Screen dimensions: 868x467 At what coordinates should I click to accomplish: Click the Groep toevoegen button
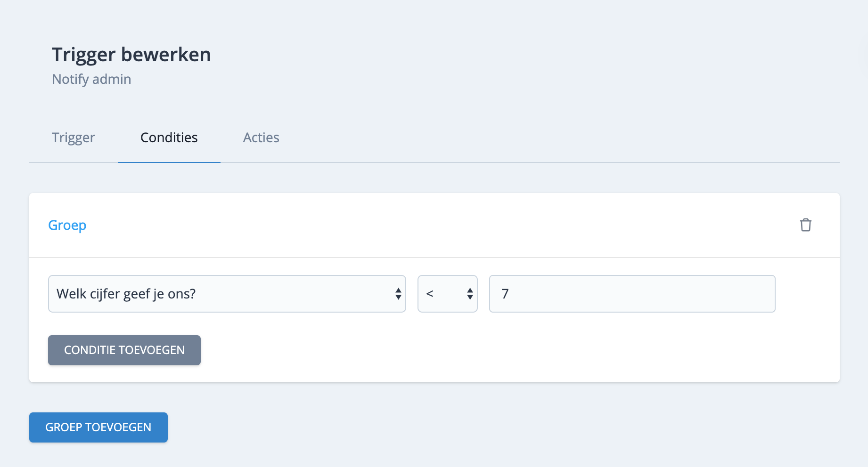pos(98,427)
